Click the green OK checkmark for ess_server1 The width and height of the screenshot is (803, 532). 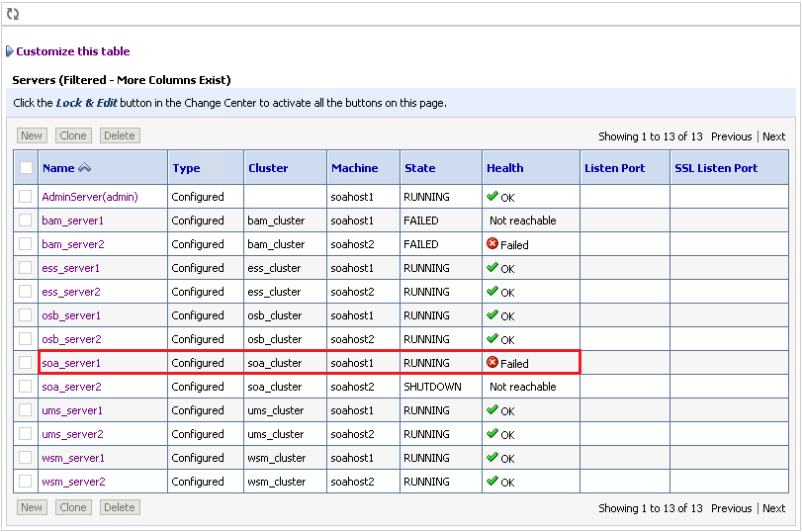[492, 268]
